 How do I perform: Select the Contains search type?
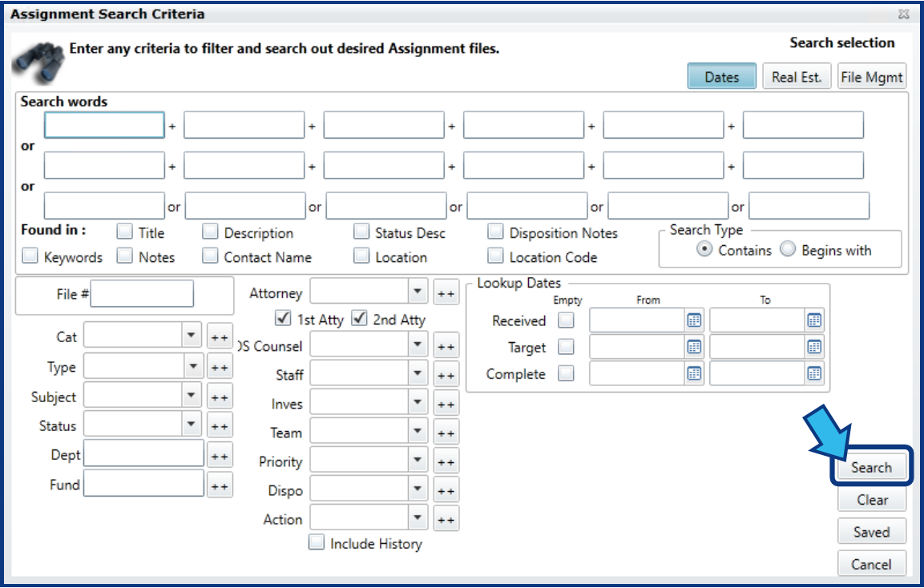point(704,249)
